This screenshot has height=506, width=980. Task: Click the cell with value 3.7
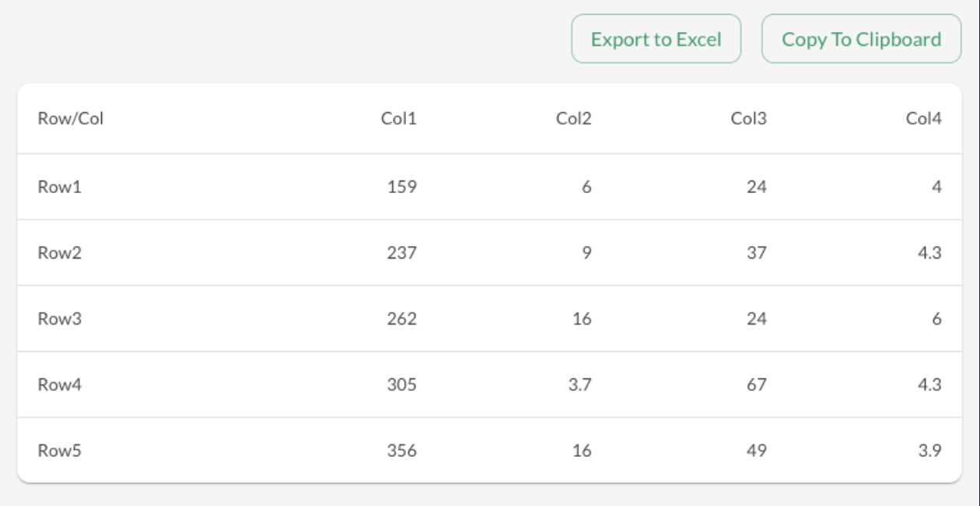[579, 385]
